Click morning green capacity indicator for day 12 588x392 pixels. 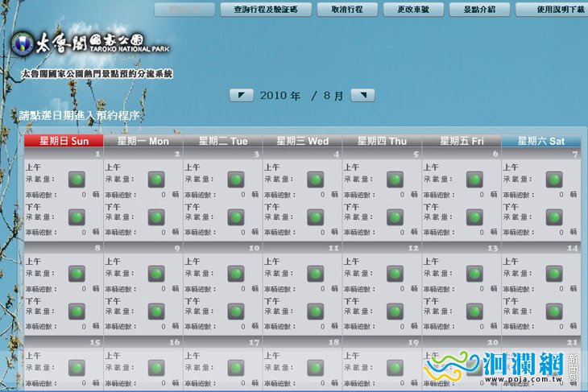(x=395, y=274)
